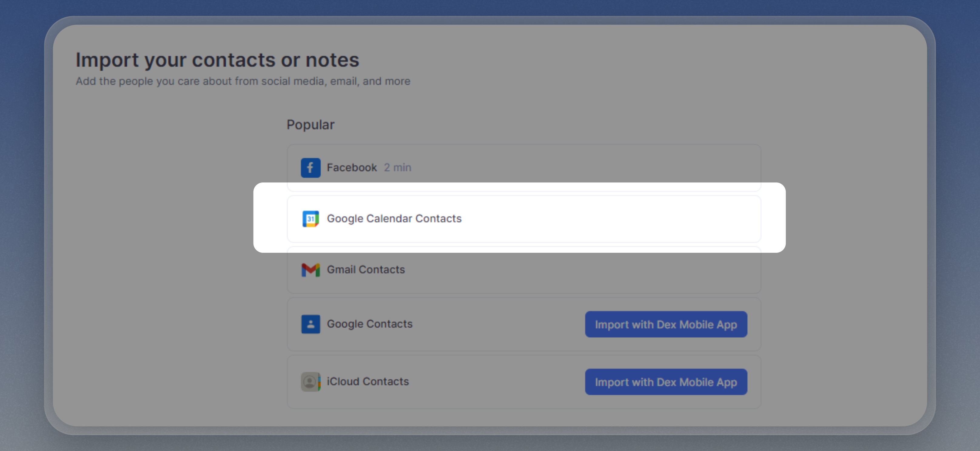Image resolution: width=980 pixels, height=451 pixels.
Task: Click the subtitle about adding people
Action: click(243, 81)
